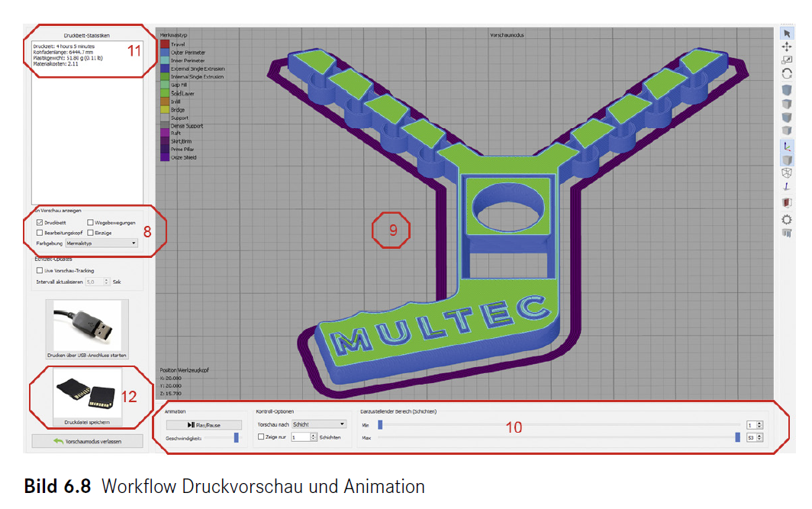This screenshot has width=812, height=509.
Task: Click the green Solid Layer legend swatch
Action: point(165,93)
